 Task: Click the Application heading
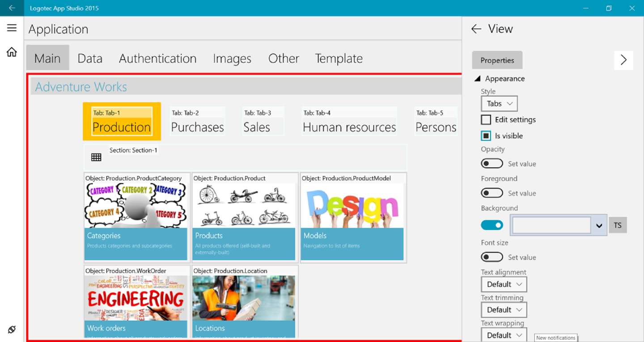(59, 30)
